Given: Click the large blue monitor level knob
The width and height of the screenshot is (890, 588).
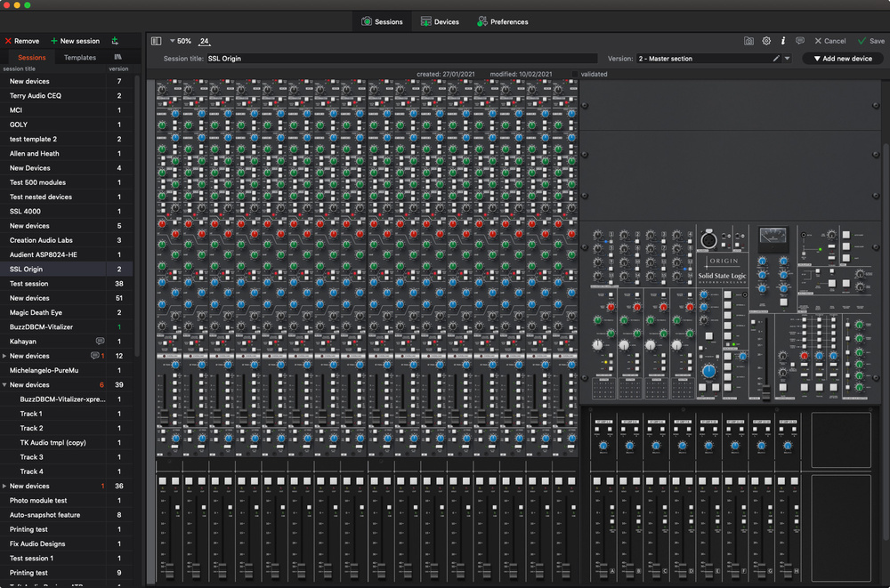Looking at the screenshot, I should 708,370.
